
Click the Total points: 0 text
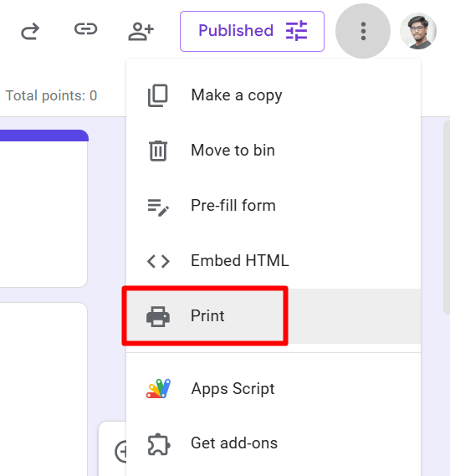51,95
